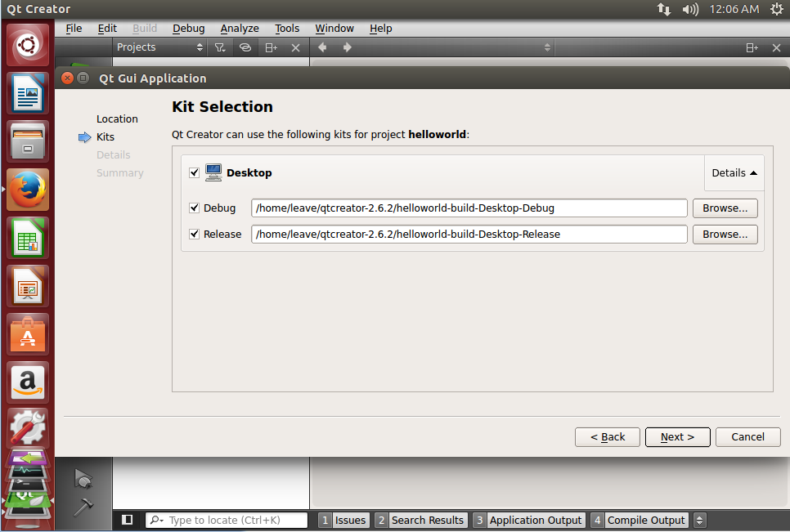Open the Amazon launcher icon
790x532 pixels.
28,383
